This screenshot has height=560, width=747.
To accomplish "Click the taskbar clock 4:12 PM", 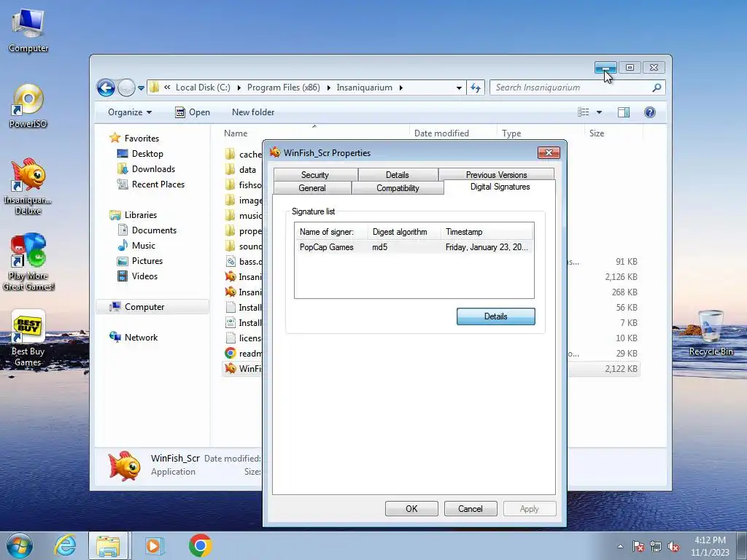I will 710,540.
